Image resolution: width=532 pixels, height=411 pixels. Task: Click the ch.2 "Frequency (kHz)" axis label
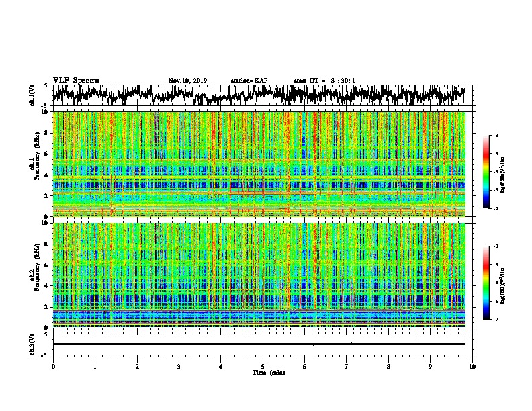coord(37,267)
